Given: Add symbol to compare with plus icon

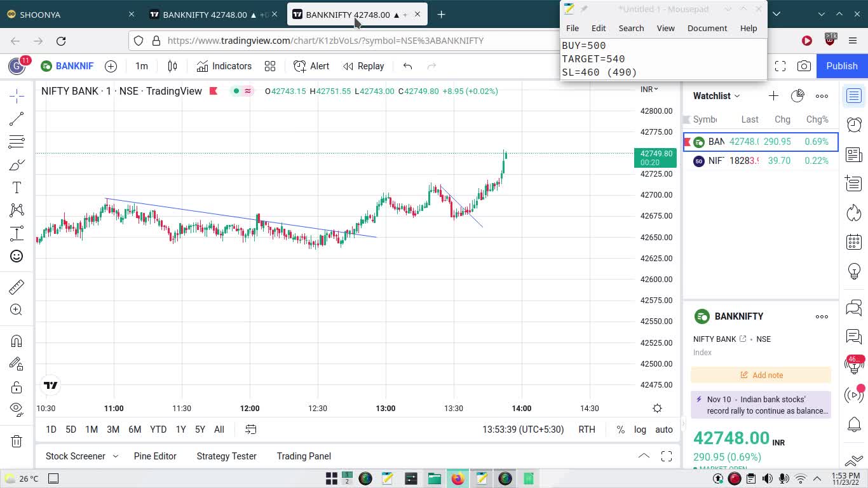Looking at the screenshot, I should point(111,66).
